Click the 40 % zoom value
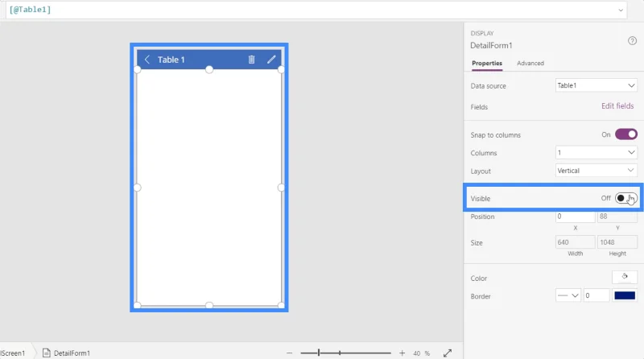The height and width of the screenshot is (359, 644). pos(421,353)
